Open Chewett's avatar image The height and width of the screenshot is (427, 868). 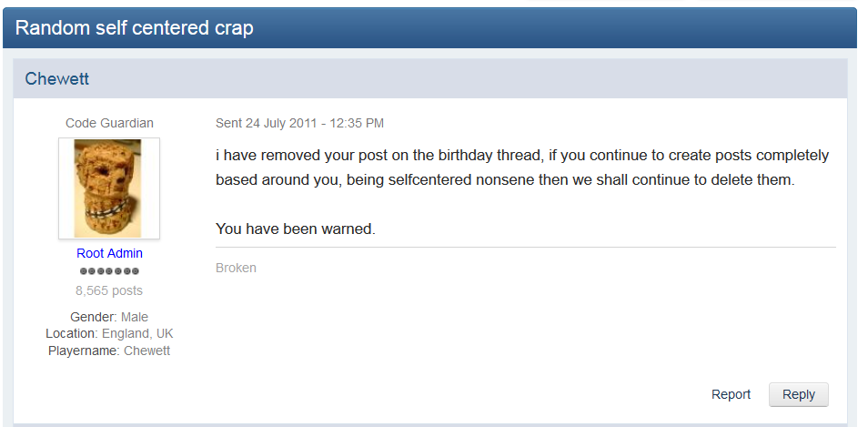coord(109,188)
